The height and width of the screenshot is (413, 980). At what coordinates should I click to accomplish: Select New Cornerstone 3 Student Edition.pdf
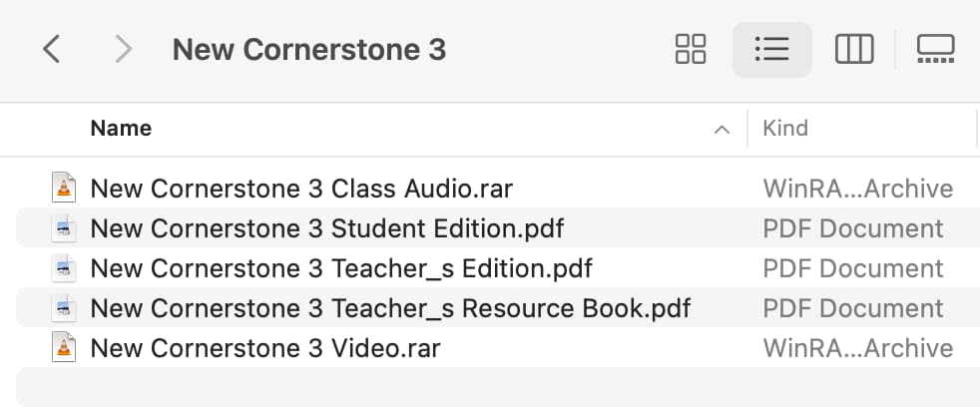coord(498,228)
